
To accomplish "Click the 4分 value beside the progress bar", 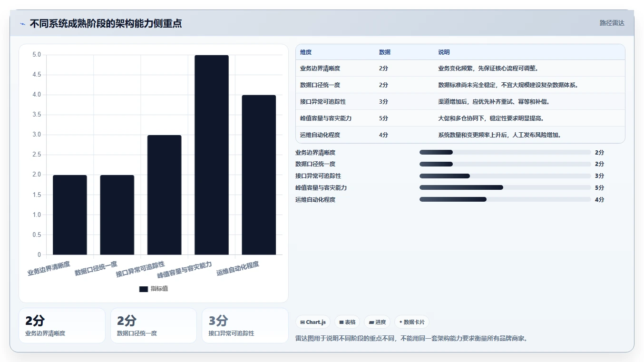I will [599, 200].
